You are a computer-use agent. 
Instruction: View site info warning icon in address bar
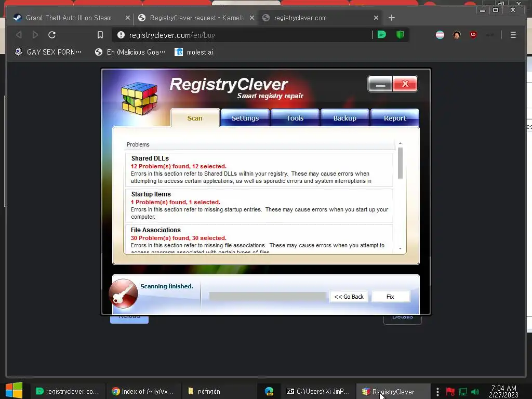[x=121, y=35]
